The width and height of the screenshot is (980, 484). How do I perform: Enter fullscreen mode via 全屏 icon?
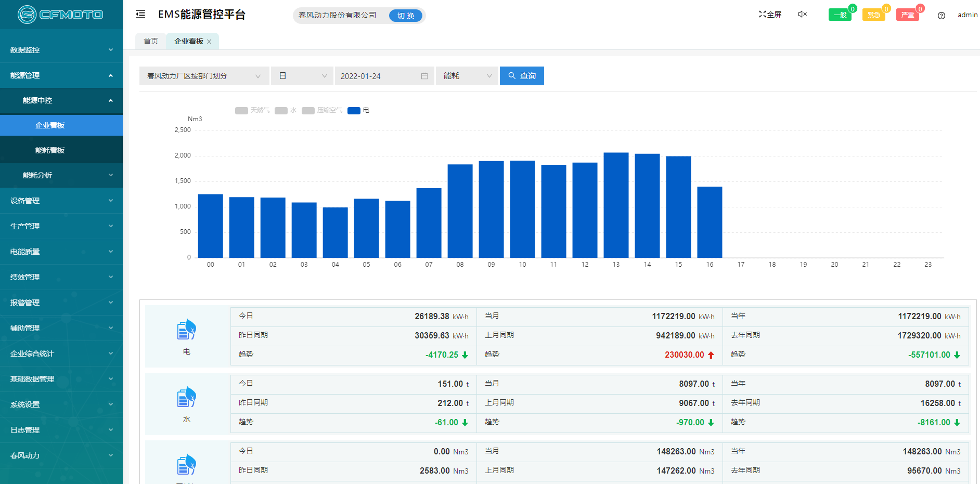pyautogui.click(x=770, y=15)
